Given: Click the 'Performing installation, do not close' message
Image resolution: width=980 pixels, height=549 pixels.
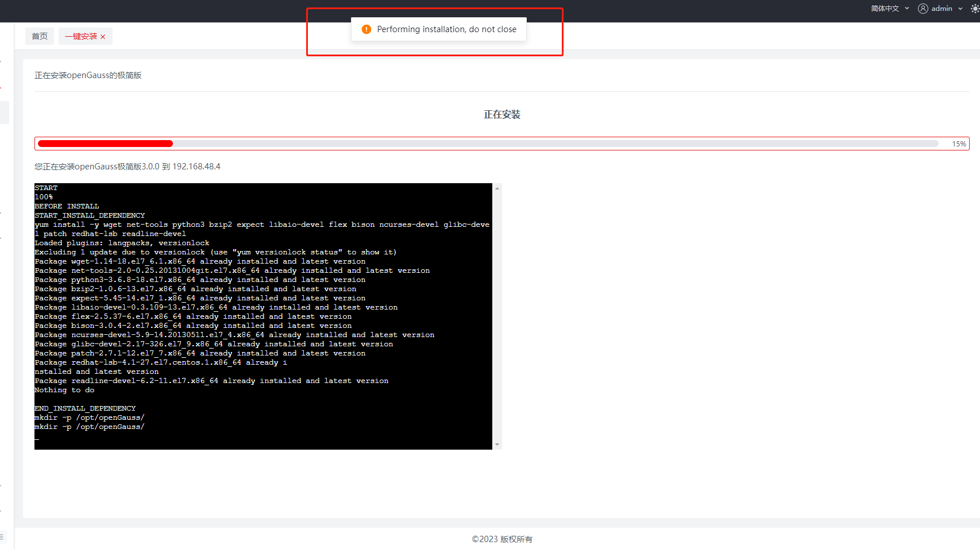Looking at the screenshot, I should pyautogui.click(x=446, y=29).
